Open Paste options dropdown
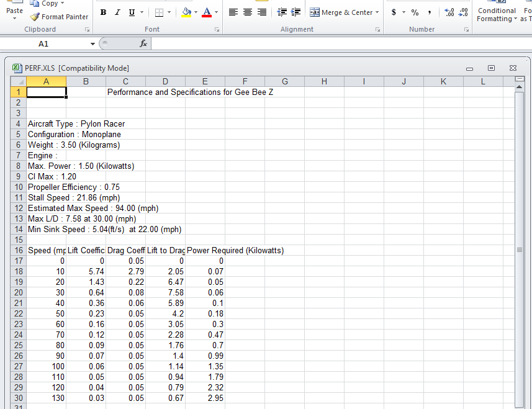This screenshot has height=409, width=532. [x=15, y=18]
